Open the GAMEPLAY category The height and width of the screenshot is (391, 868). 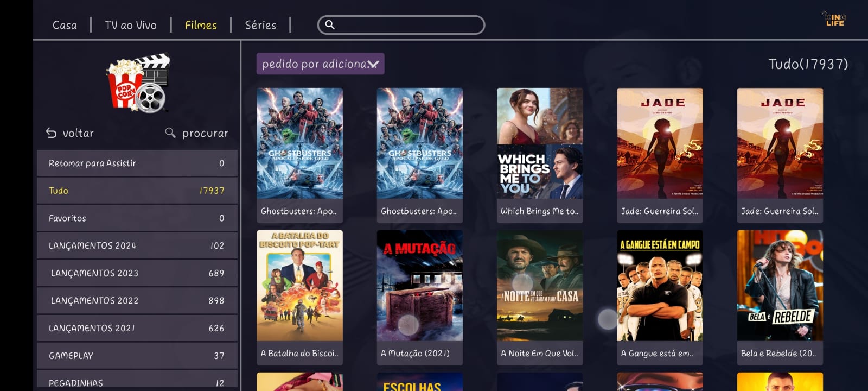pos(137,356)
